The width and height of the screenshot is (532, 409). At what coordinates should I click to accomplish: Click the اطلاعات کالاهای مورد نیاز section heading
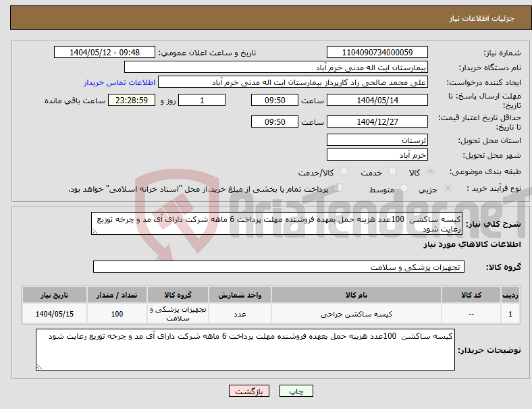472,244
